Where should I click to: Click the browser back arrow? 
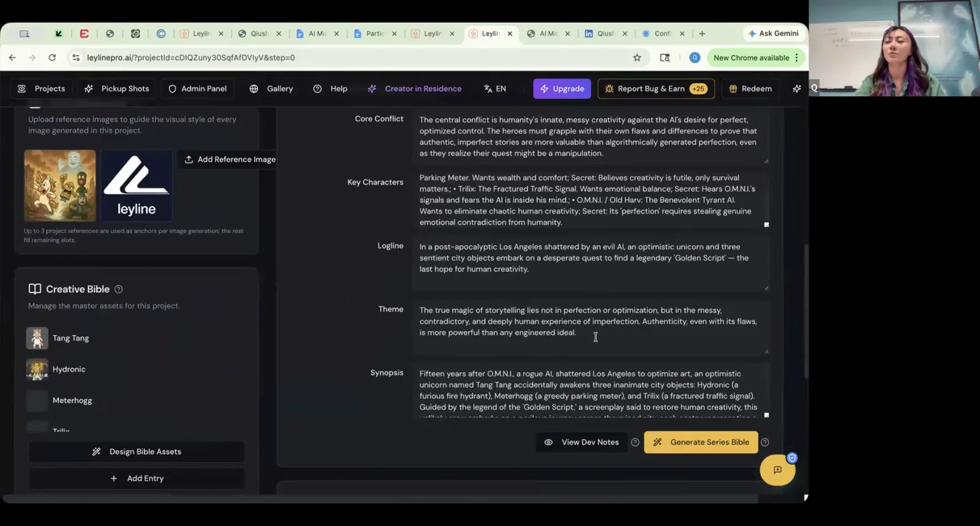(x=12, y=58)
